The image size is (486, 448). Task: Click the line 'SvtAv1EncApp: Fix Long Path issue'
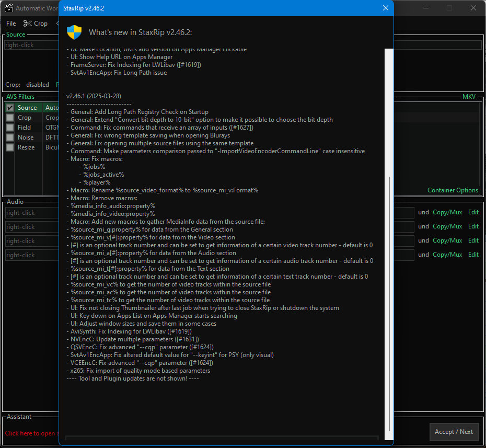click(x=117, y=73)
